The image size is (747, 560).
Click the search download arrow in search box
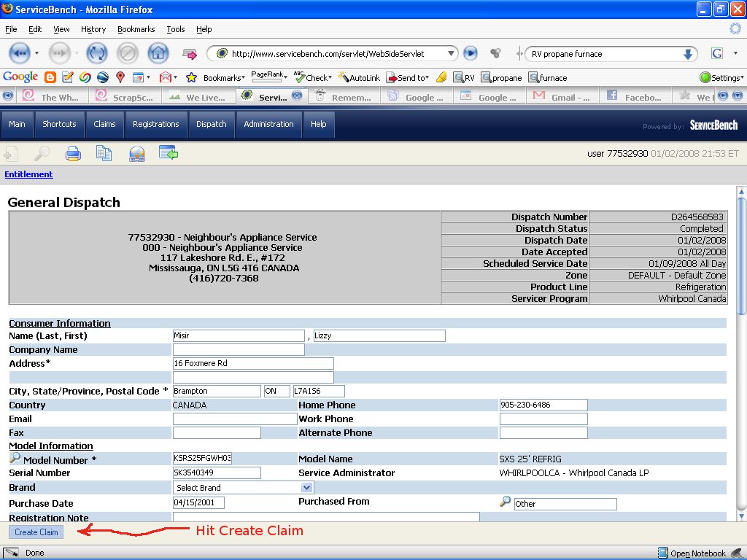tap(687, 54)
